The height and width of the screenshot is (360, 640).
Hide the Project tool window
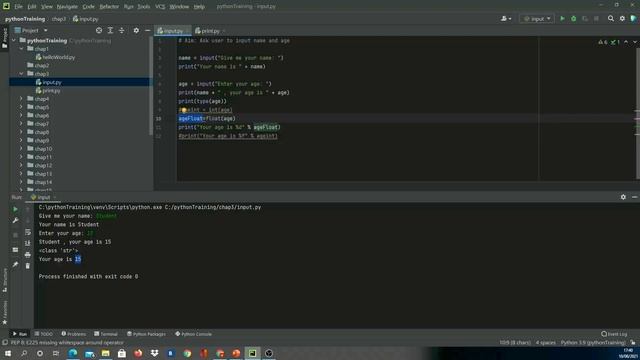(x=147, y=31)
